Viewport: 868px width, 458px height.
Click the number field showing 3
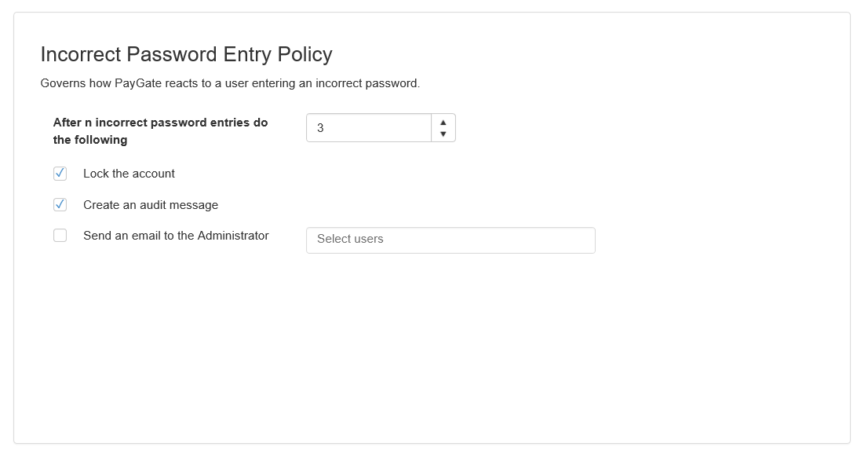tap(369, 128)
